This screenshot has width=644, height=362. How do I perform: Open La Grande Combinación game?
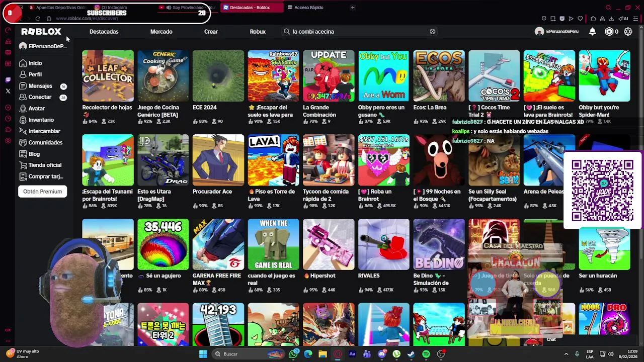[329, 76]
